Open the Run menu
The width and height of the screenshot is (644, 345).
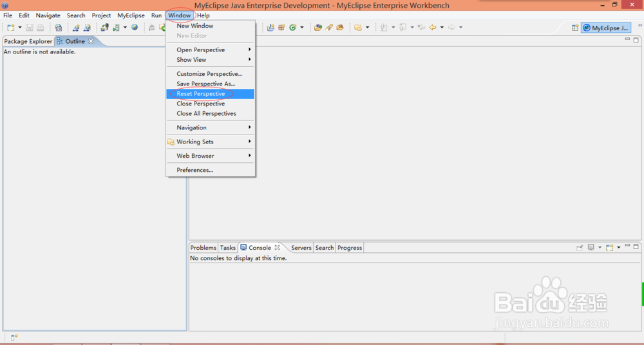[x=156, y=15]
